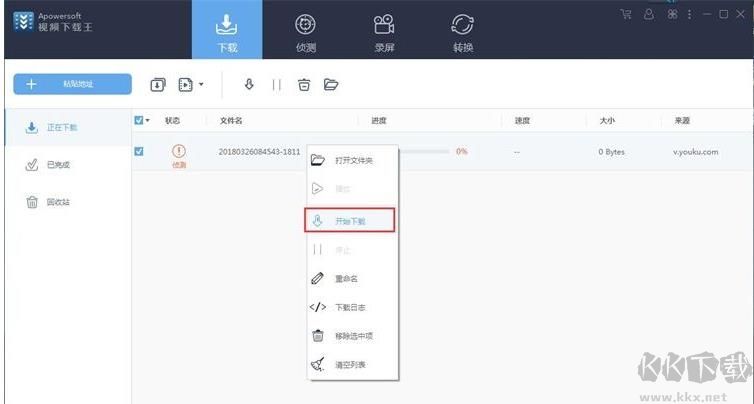Screen dimensions: 754x404
Task: Click the 0 Bytes size cell
Action: coord(611,152)
